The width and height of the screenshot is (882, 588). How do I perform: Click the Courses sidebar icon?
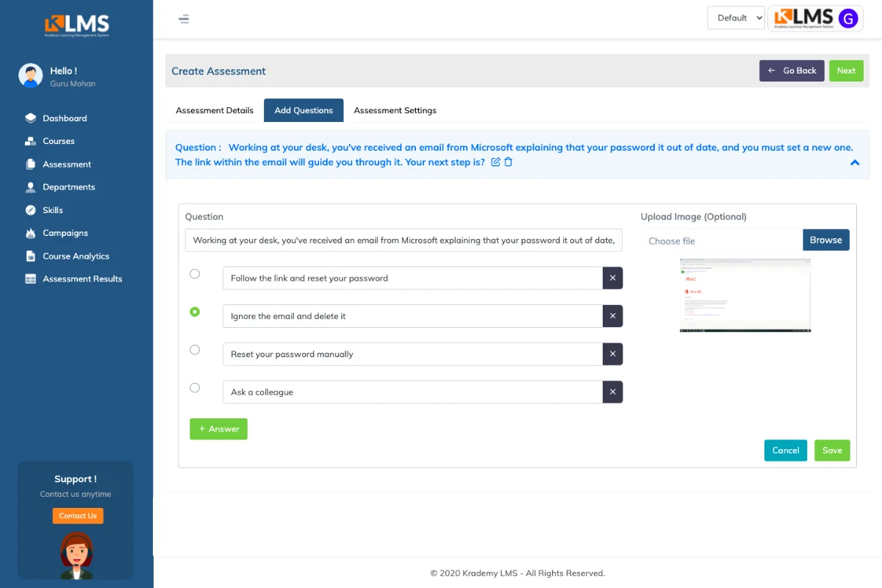(30, 141)
